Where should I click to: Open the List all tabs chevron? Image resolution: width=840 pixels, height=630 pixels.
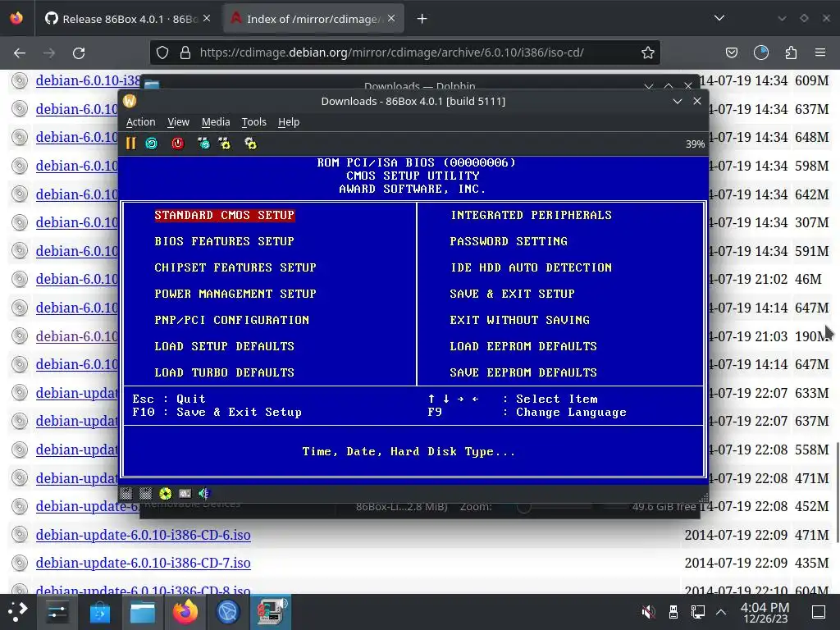coord(719,19)
